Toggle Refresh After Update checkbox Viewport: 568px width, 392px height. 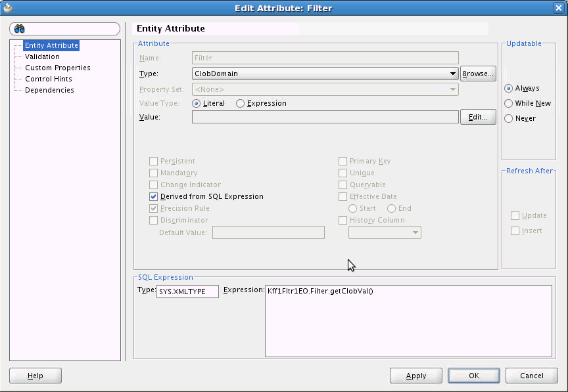coord(515,216)
